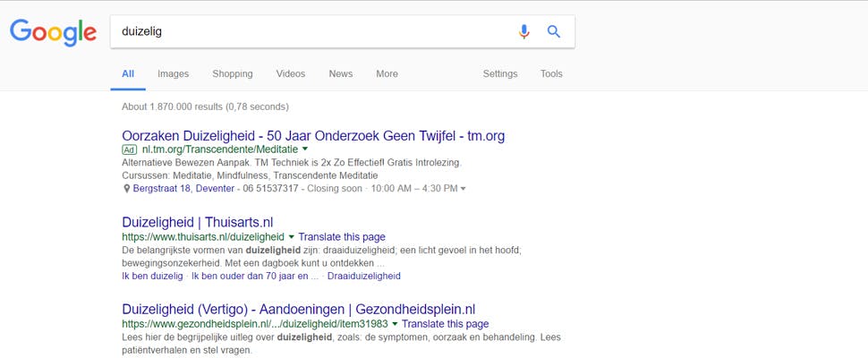The height and width of the screenshot is (358, 868).
Task: Open sitelink Ik ben ouder dan 70 jaar
Action: 255,276
